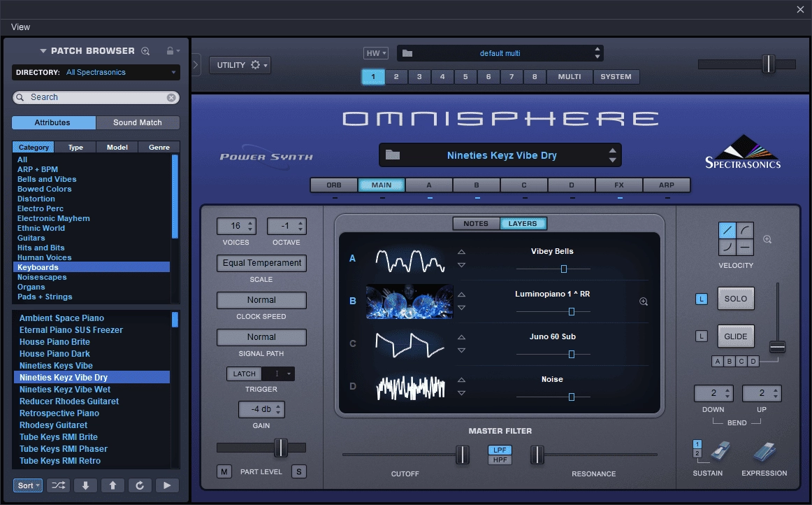
Task: Open the layer A tab
Action: point(429,185)
